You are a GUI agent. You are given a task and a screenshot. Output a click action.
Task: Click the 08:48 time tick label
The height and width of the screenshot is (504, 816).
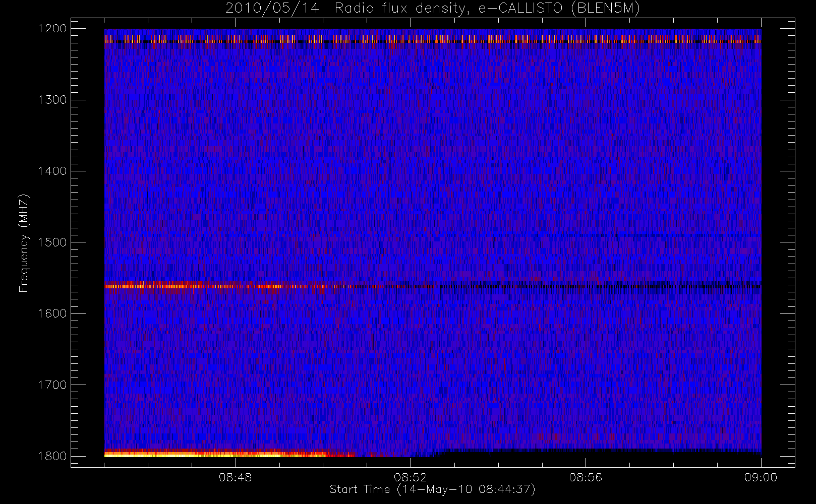[x=235, y=477]
